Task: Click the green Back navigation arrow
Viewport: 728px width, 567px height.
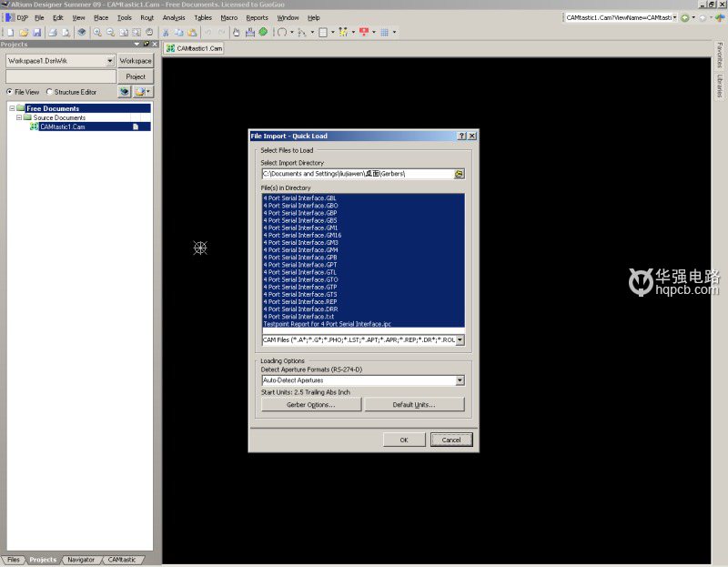Action: coord(685,17)
